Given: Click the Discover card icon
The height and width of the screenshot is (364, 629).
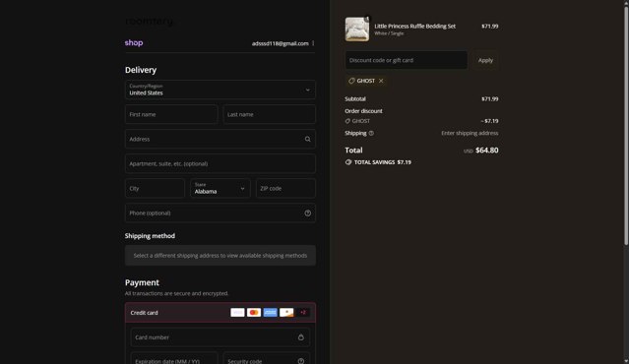Looking at the screenshot, I should 286,312.
